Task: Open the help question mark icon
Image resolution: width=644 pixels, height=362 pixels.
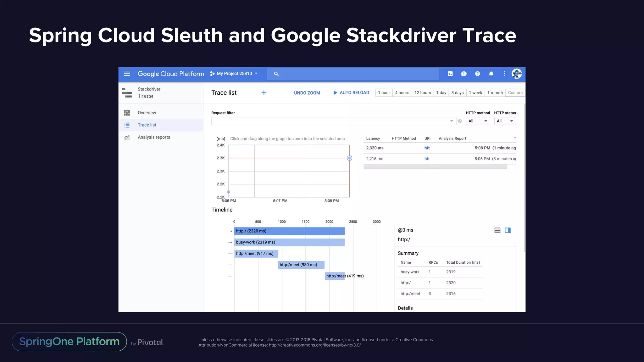Action: pyautogui.click(x=477, y=74)
